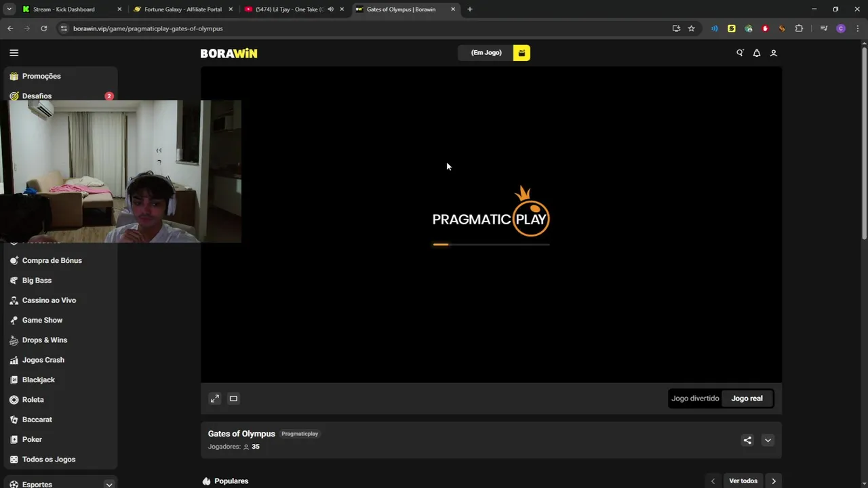Click the Jogos Crash chart icon
Screen dimensions: 868x488
point(14,360)
